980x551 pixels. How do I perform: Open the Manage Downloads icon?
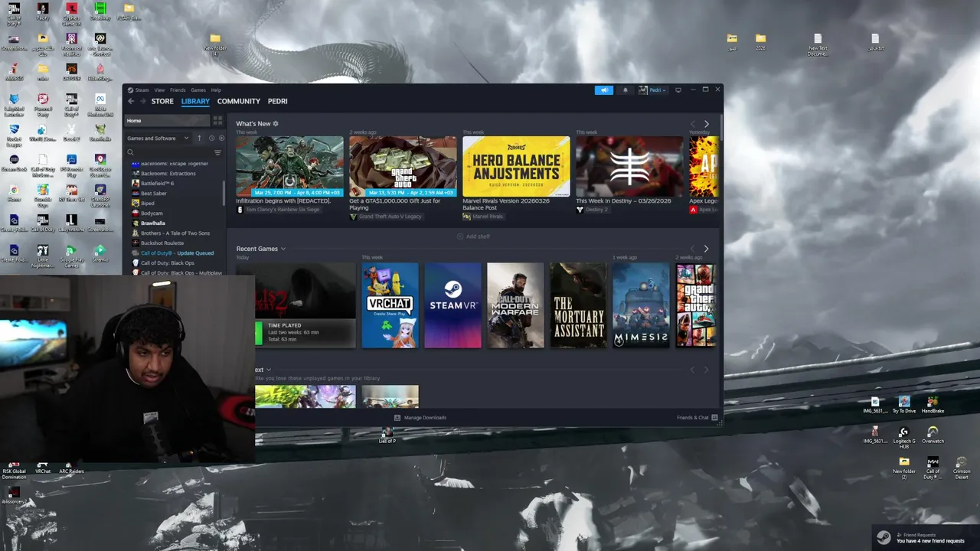(x=397, y=418)
